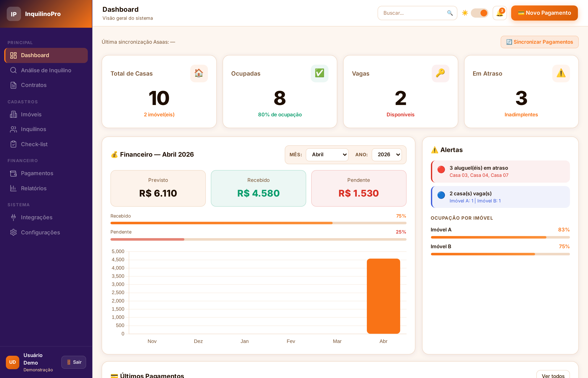
Task: Select the Integrações plug icon
Action: tap(13, 217)
